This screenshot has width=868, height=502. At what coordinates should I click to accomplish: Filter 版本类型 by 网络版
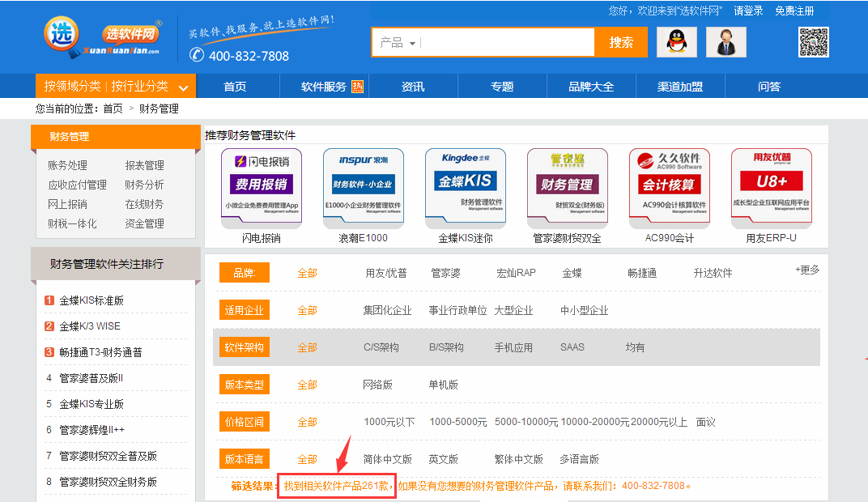(x=377, y=385)
